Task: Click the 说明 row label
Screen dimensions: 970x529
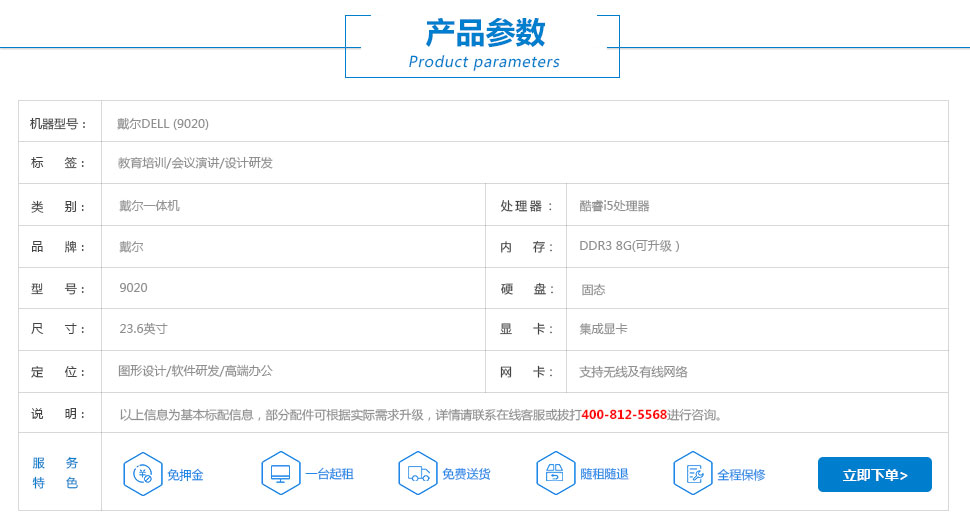Action: click(58, 414)
